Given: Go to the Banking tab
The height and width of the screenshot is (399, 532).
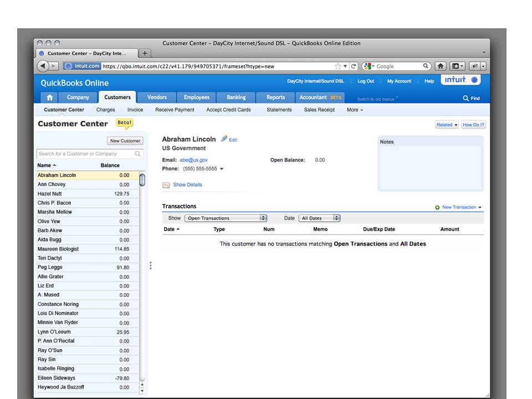Looking at the screenshot, I should pos(236,98).
